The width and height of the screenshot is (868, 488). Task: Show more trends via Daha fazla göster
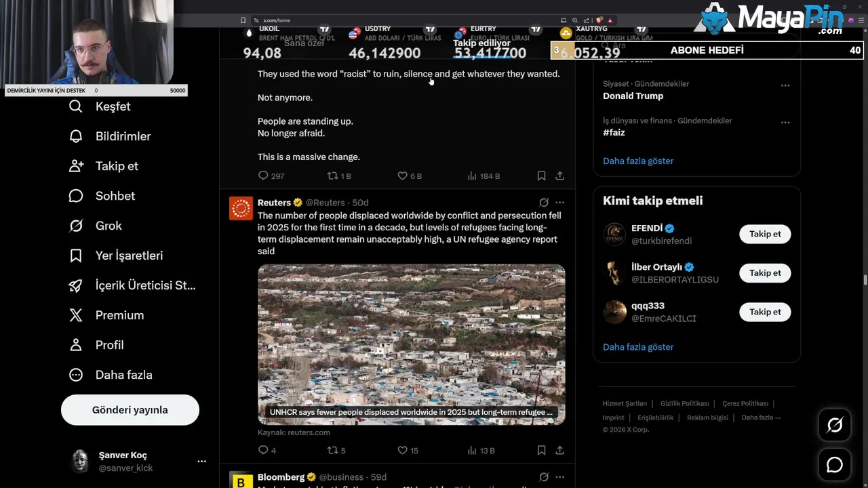(638, 161)
